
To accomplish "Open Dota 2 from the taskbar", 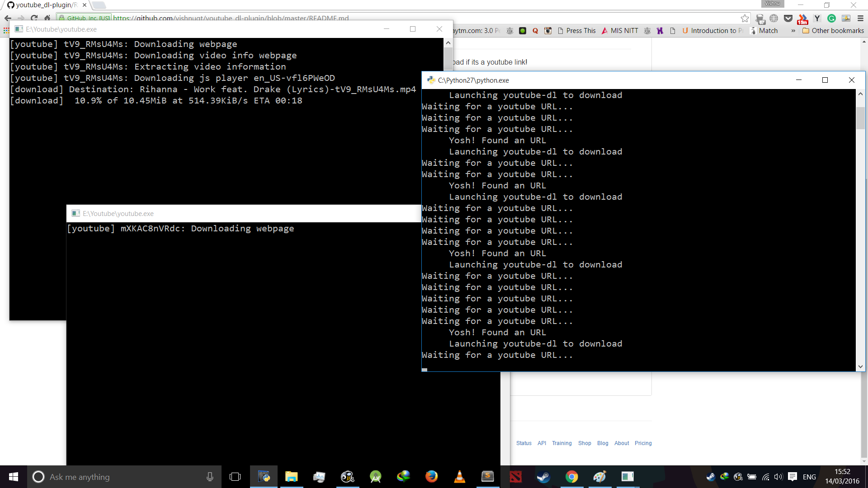I will pyautogui.click(x=516, y=477).
